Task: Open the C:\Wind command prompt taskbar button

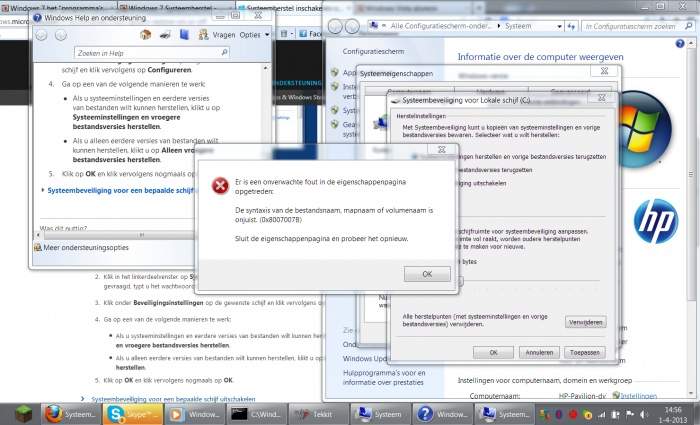Action: 256,414
